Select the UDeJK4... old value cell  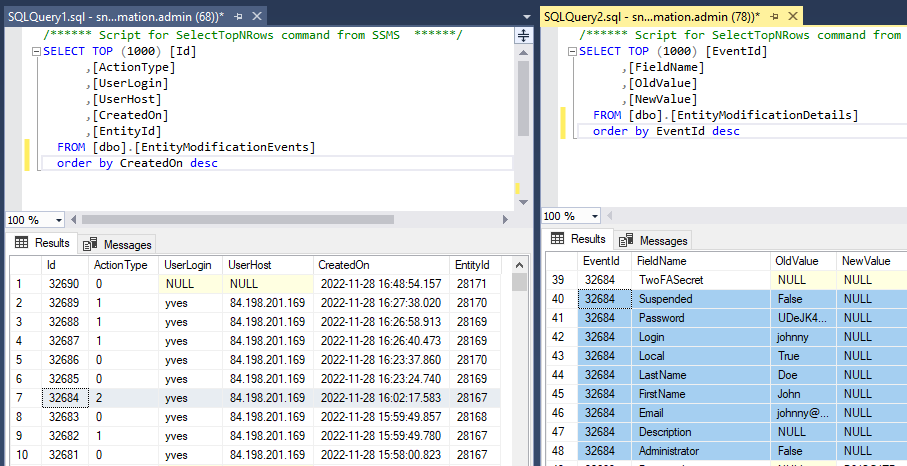click(x=802, y=318)
